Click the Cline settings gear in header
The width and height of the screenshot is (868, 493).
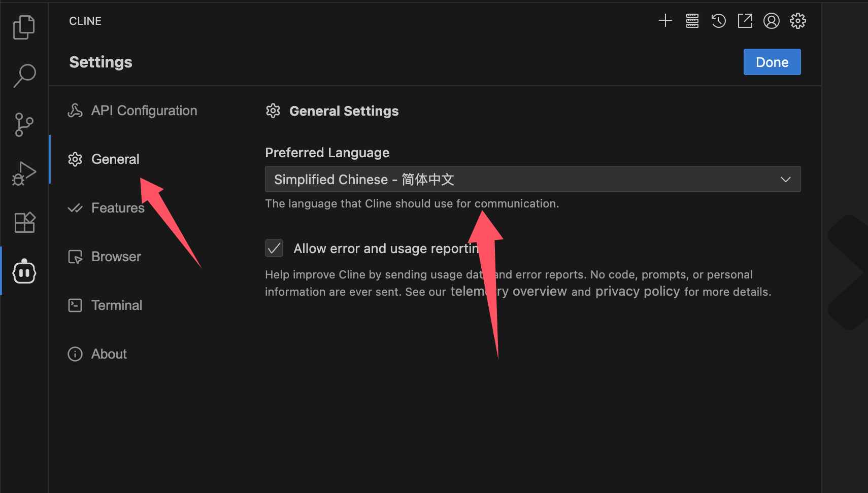point(797,21)
